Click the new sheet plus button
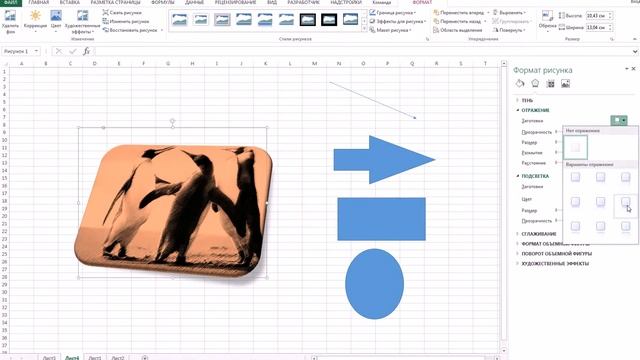The width and height of the screenshot is (640, 360). point(144,358)
